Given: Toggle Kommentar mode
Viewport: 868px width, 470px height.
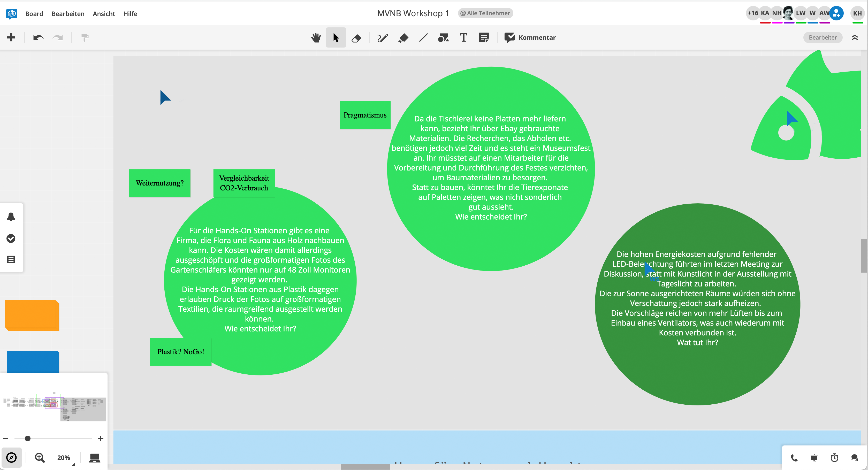Looking at the screenshot, I should click(x=530, y=37).
